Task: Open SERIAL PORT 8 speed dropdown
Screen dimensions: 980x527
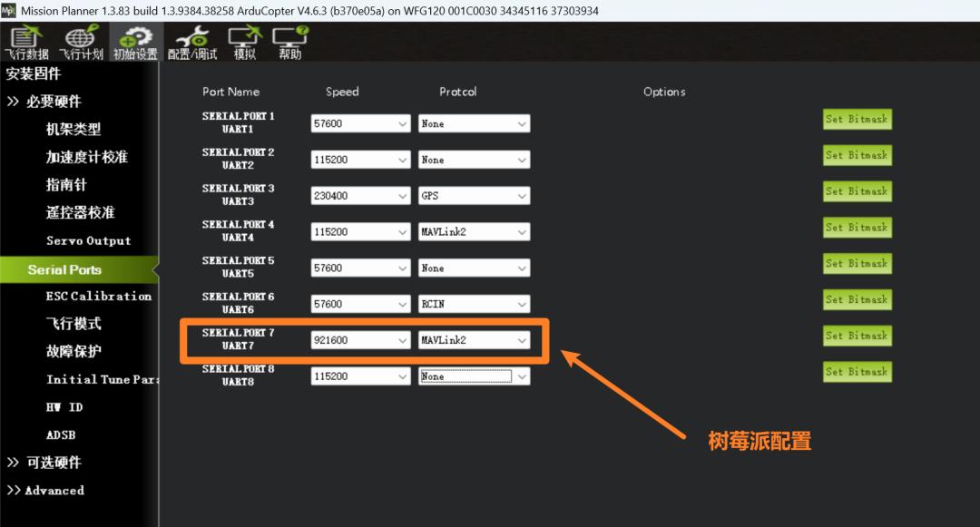Action: [x=360, y=376]
